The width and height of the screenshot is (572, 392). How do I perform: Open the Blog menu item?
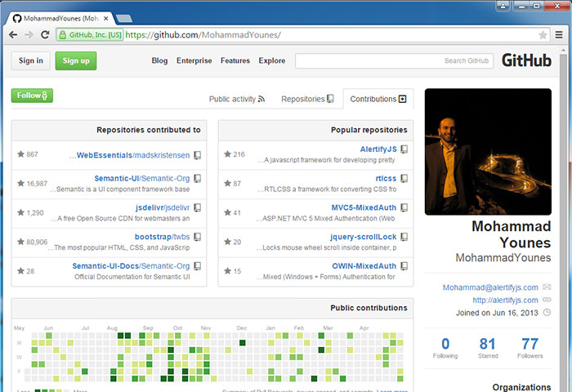tap(160, 60)
